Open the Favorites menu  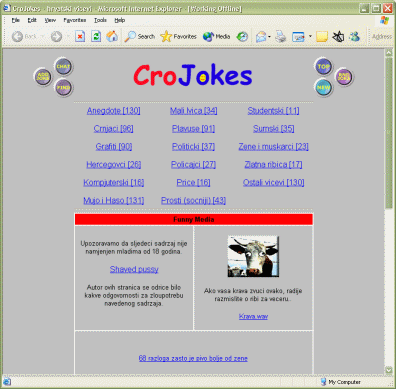pos(75,20)
